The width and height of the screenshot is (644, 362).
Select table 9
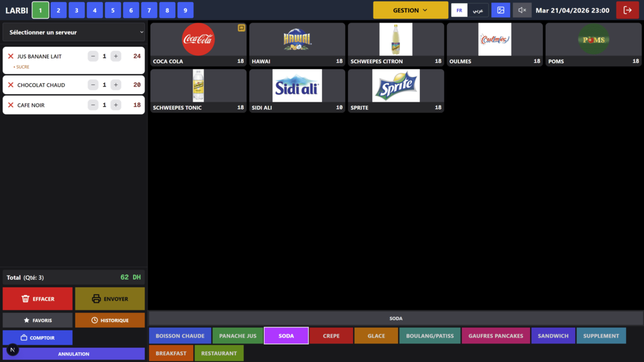[x=185, y=10]
